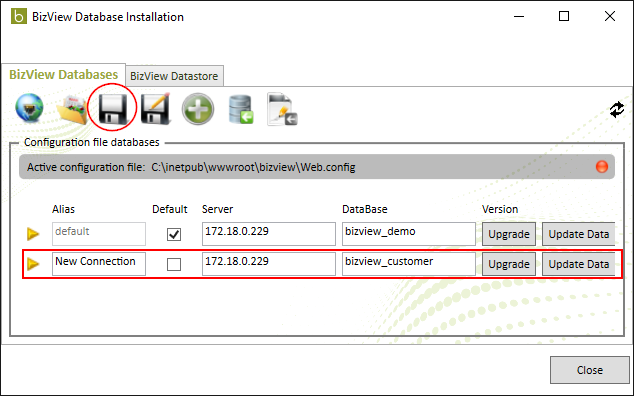Add a new connection with green plus

(x=198, y=109)
